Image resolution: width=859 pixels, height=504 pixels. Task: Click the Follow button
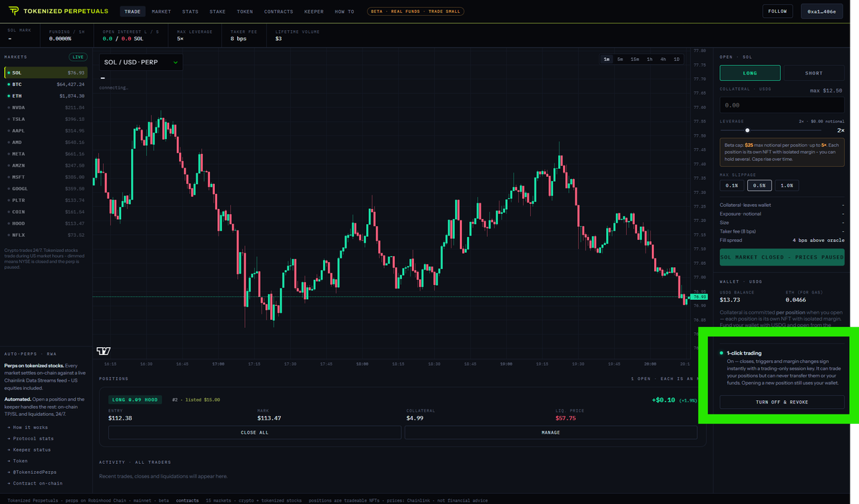point(777,11)
